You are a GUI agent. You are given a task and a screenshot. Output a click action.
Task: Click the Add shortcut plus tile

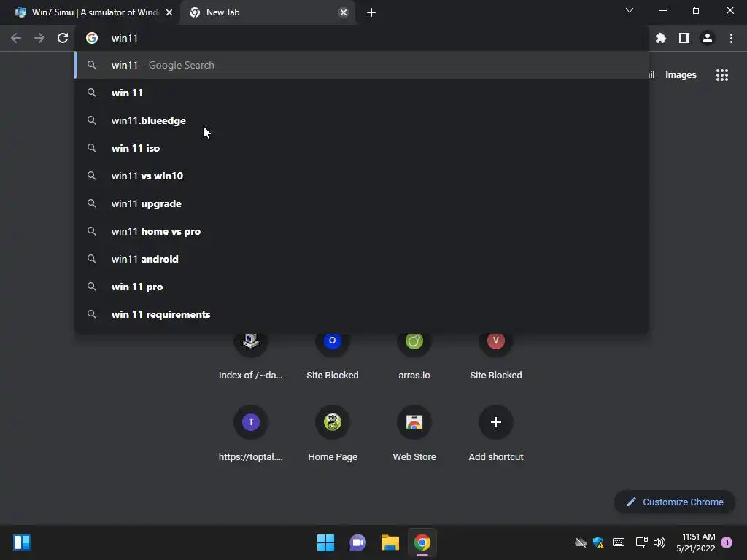(496, 433)
